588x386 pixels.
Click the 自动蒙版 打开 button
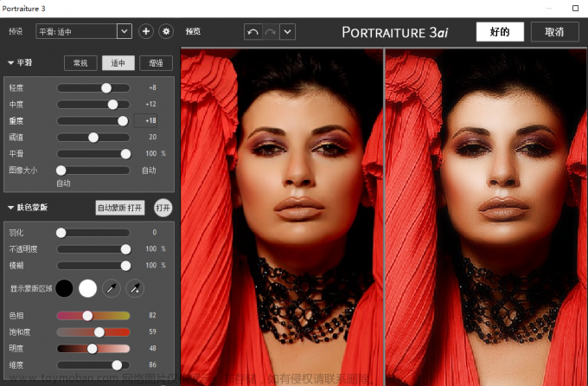120,208
